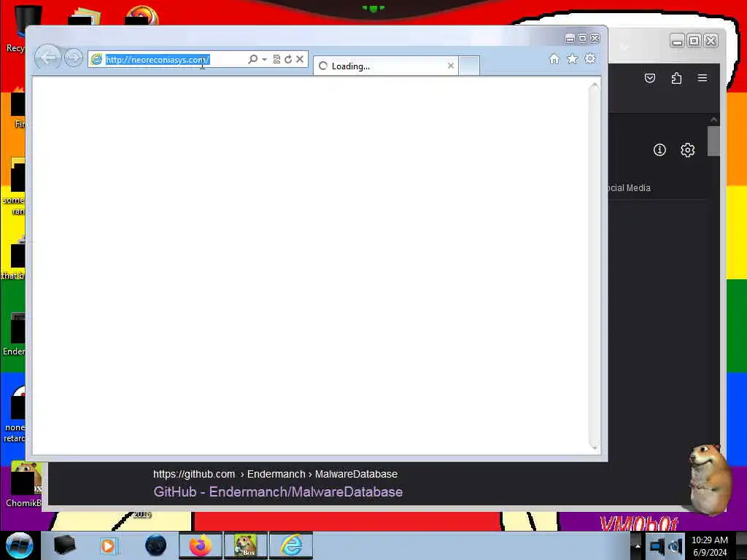The width and height of the screenshot is (747, 560).
Task: Open Extensions puzzle icon in Firefox
Action: (x=676, y=78)
